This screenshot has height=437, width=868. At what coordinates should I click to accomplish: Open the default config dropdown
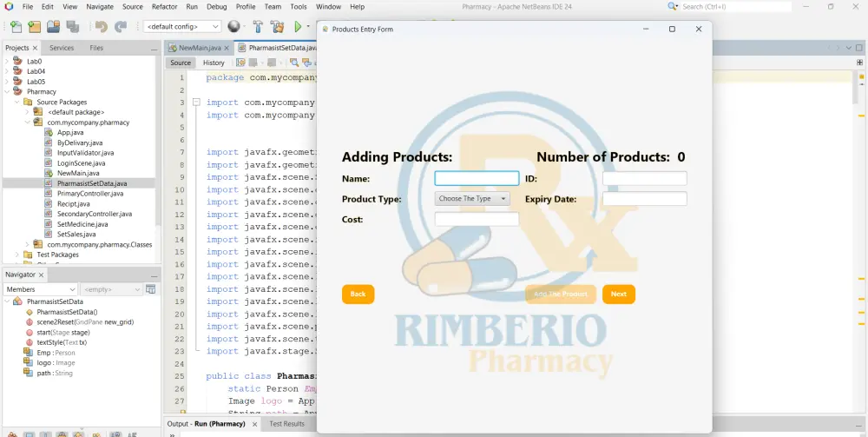(x=182, y=27)
